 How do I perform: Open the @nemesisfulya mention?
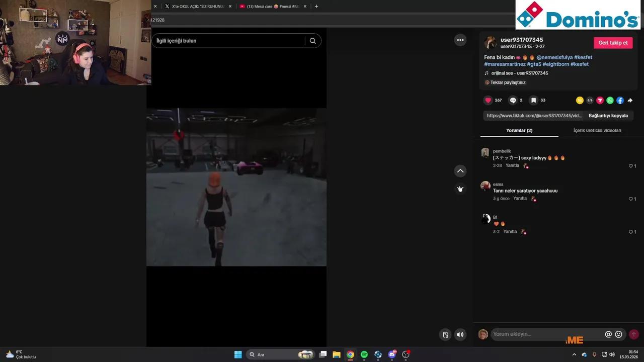click(554, 57)
